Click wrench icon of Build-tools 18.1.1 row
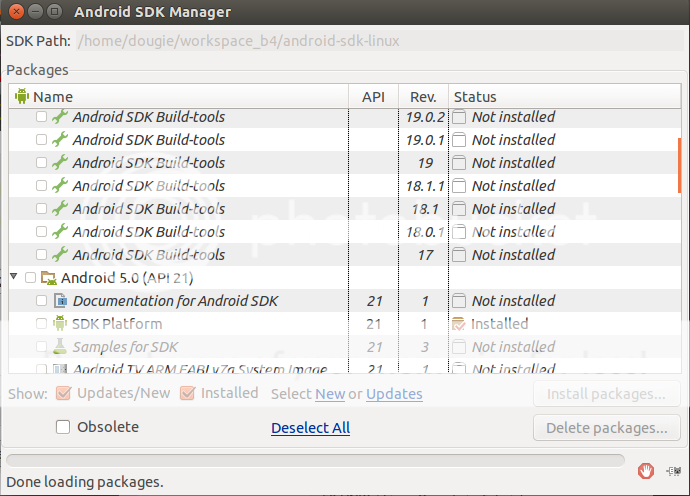The height and width of the screenshot is (496, 690). tap(60, 185)
